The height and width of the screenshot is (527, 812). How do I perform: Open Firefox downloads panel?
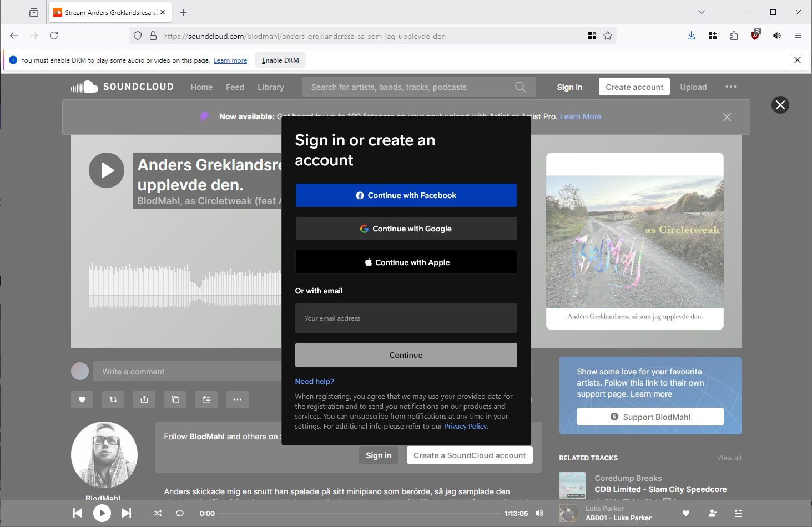point(692,36)
